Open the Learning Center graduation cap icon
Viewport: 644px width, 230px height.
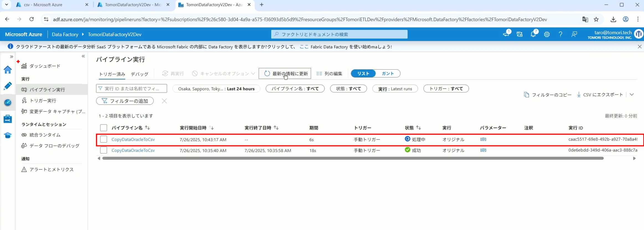click(x=8, y=135)
